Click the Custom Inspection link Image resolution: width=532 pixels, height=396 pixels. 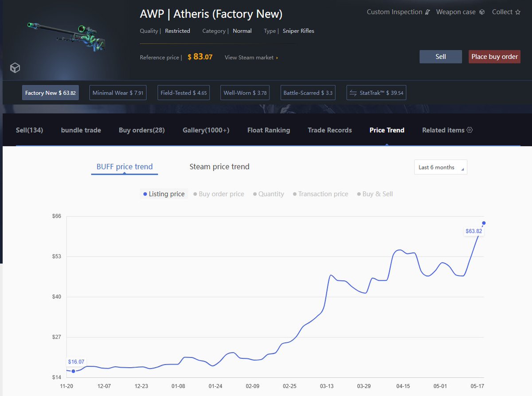point(395,12)
